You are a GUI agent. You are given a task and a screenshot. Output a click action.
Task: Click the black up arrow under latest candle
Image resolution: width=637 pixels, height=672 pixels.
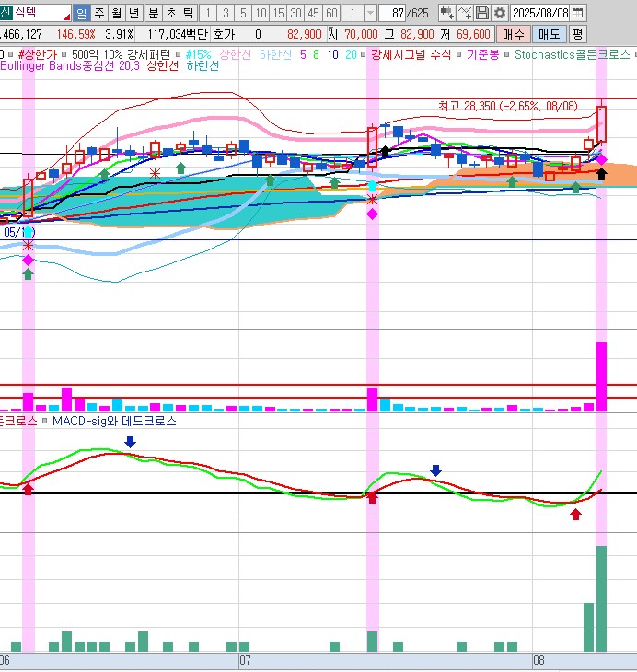coord(601,174)
